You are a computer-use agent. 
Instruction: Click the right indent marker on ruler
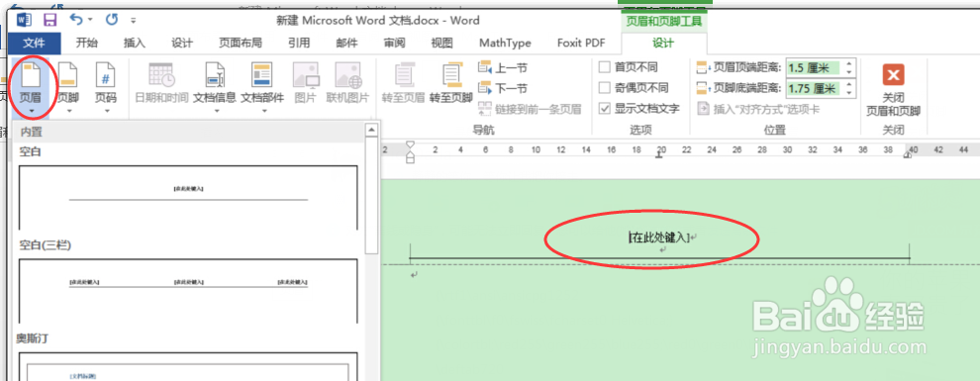tap(909, 155)
